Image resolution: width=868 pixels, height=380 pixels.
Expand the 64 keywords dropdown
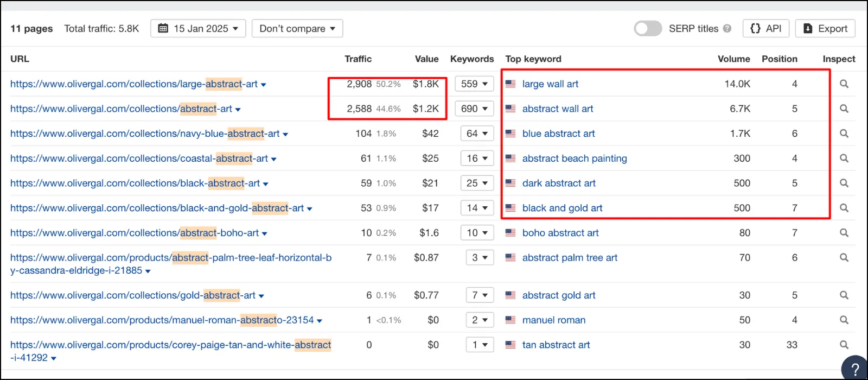tap(477, 134)
